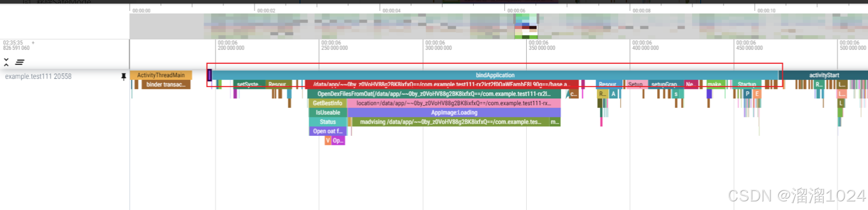The width and height of the screenshot is (868, 210).
Task: Click the track filter lines icon
Action: 20,62
